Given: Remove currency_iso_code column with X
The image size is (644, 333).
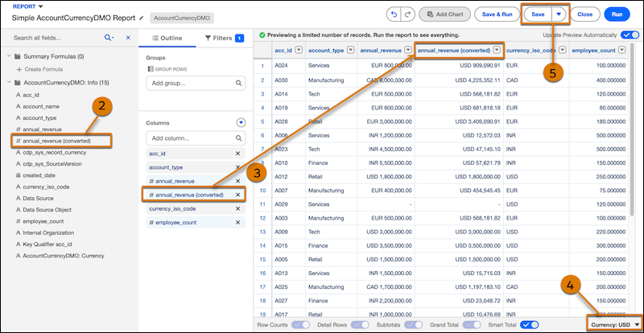Looking at the screenshot, I should tap(237, 208).
